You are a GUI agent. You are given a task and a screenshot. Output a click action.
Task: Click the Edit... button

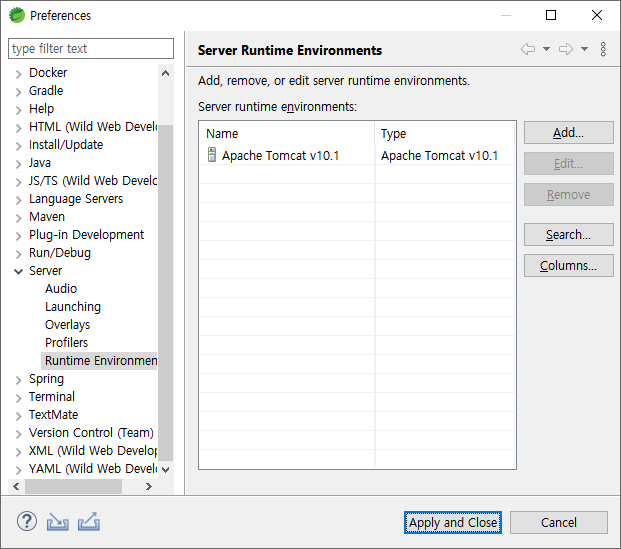tap(569, 164)
